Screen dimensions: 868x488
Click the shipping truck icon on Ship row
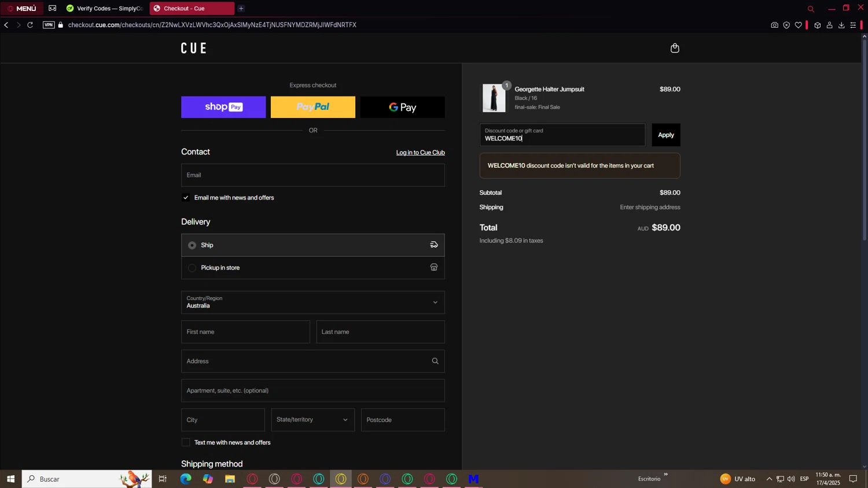[434, 245]
